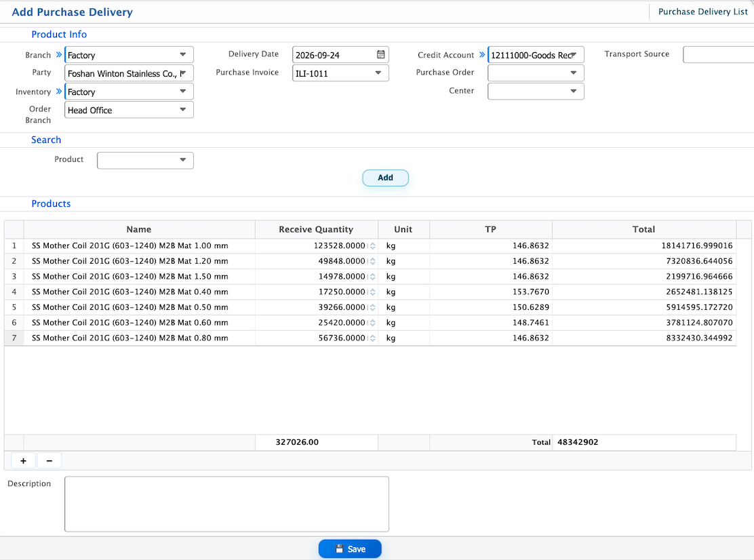
Task: Click the total 18141716.999016 cell
Action: (x=644, y=245)
